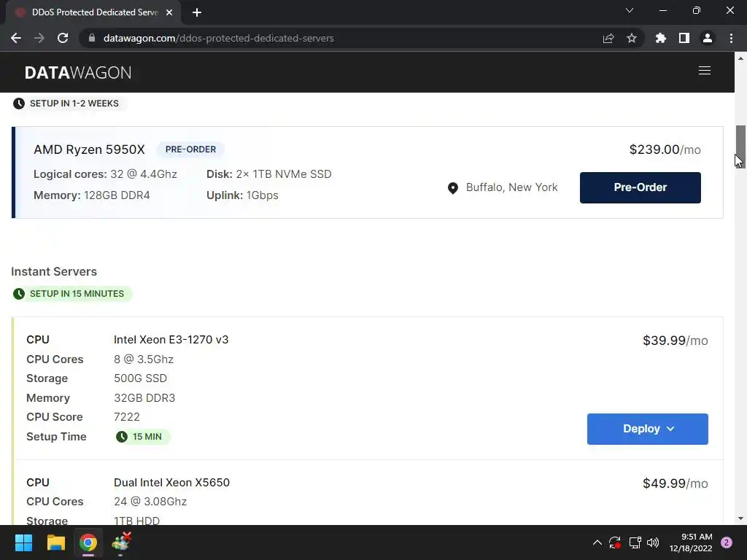Click the SETUP IN 15 MINUTES badge

(x=71, y=294)
